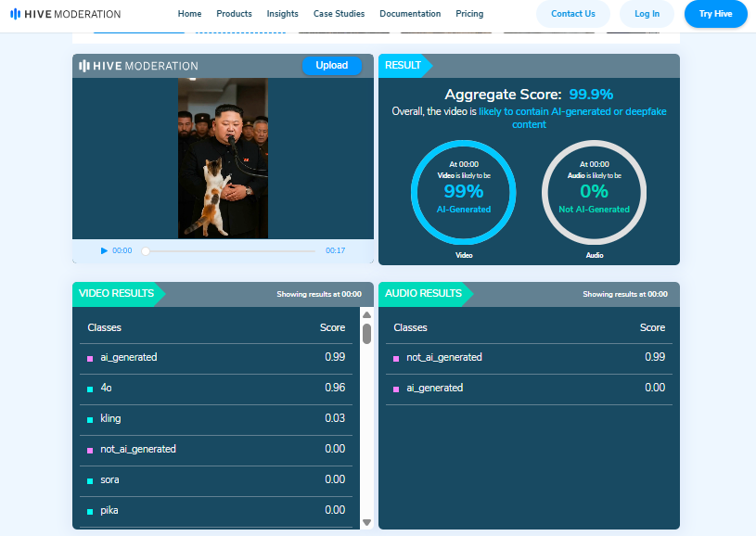The image size is (756, 536).
Task: Click the cyan swatch beside sora
Action: click(x=90, y=481)
